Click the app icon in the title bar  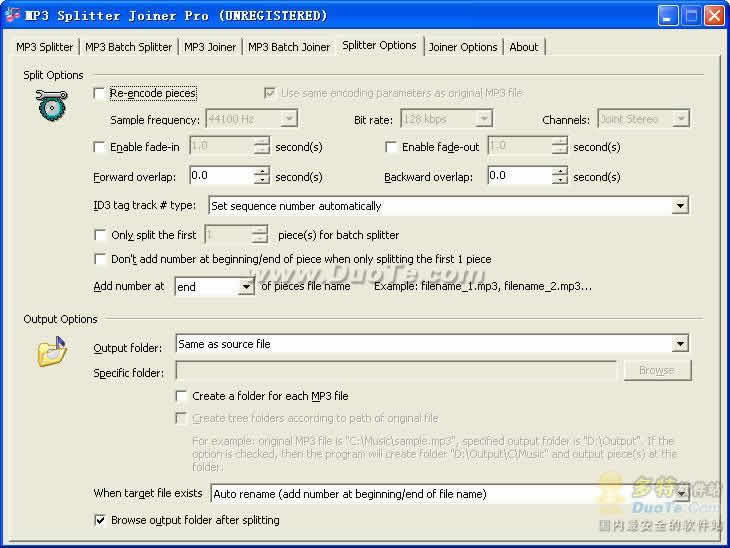coord(13,16)
